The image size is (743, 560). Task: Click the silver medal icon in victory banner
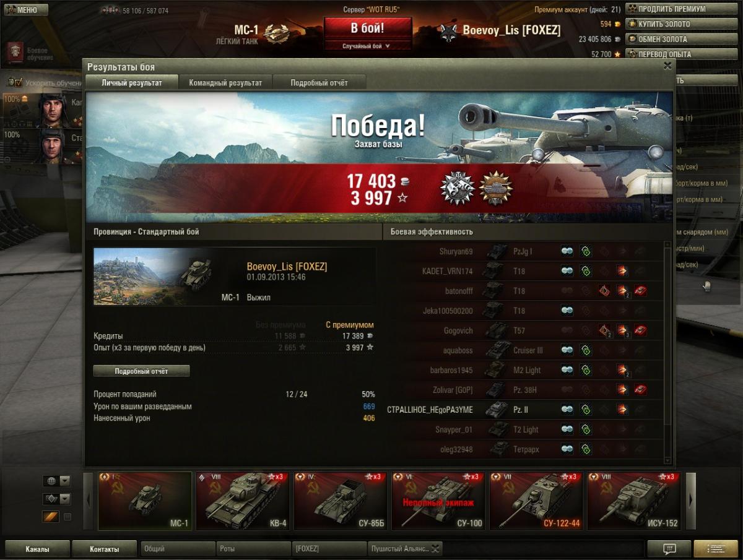[457, 189]
